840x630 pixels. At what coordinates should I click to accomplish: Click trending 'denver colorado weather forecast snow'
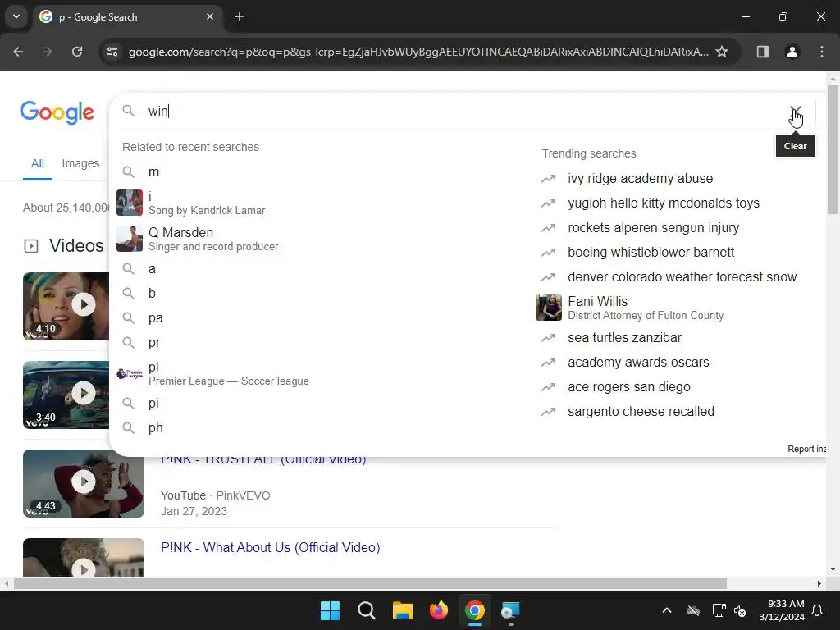point(682,277)
